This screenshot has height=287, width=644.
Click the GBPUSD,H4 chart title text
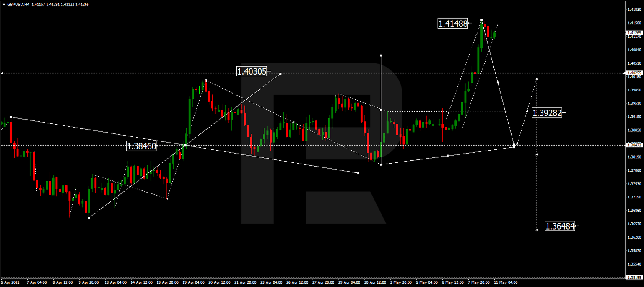coord(19,3)
